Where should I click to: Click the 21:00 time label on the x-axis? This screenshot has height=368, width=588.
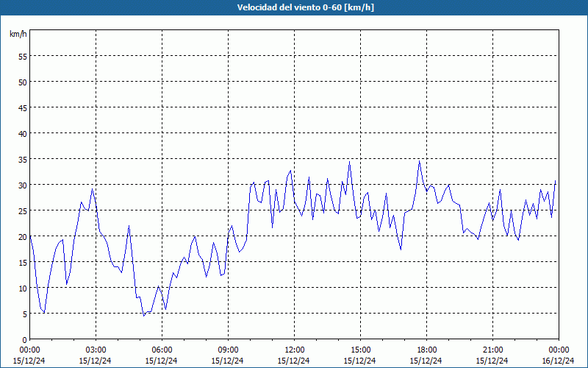(492, 350)
